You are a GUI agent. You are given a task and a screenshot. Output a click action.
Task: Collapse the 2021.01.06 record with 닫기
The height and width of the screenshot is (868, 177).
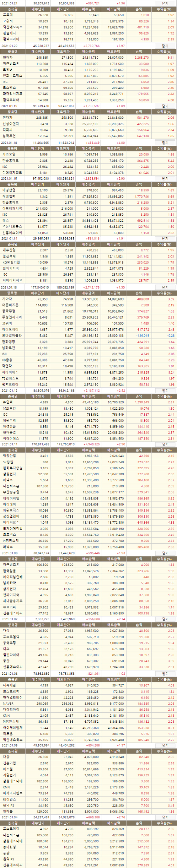pos(165,674)
